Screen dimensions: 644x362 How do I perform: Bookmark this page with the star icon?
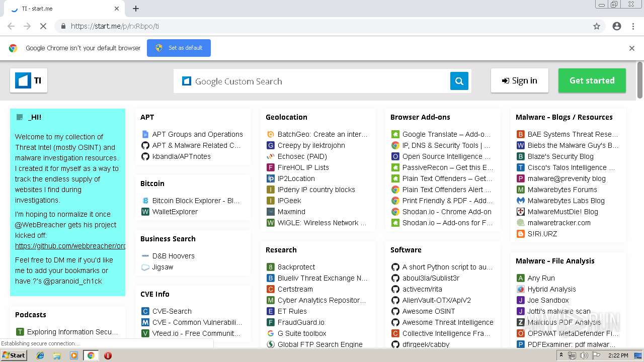[x=597, y=26]
